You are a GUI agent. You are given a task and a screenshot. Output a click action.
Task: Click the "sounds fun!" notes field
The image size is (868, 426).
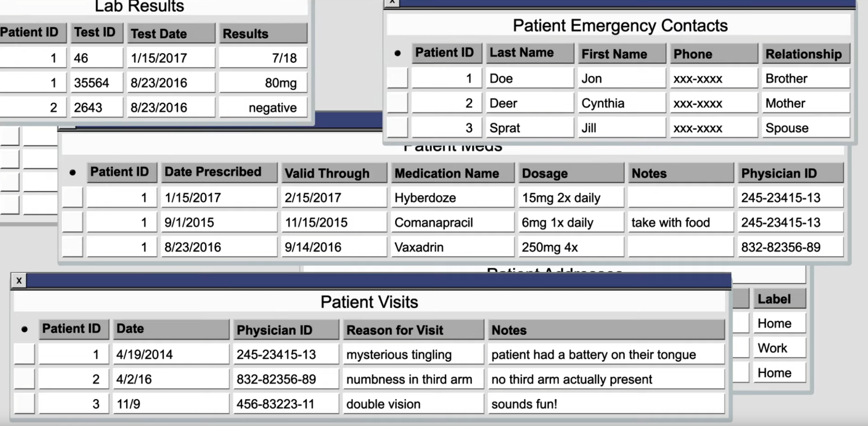(x=606, y=404)
